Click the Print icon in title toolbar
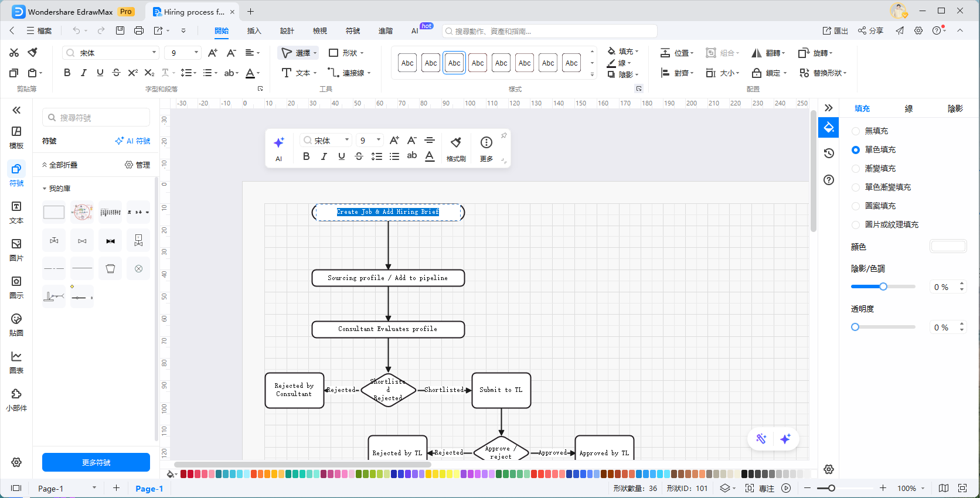 (139, 30)
